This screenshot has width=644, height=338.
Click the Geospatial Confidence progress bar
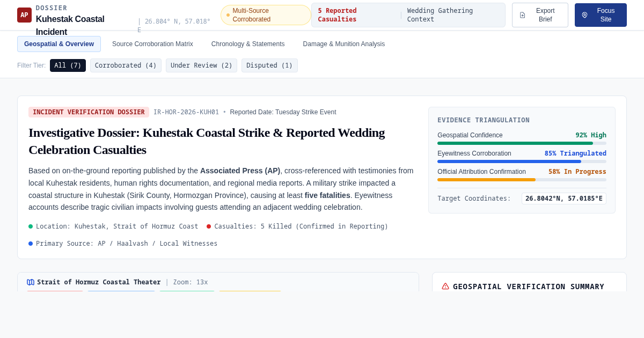click(522, 143)
